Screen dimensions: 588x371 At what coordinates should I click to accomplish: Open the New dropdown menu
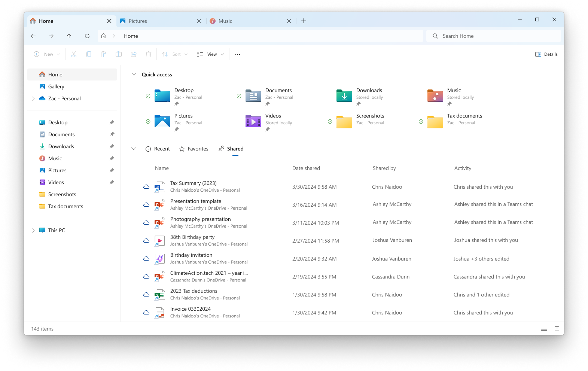[x=47, y=54]
